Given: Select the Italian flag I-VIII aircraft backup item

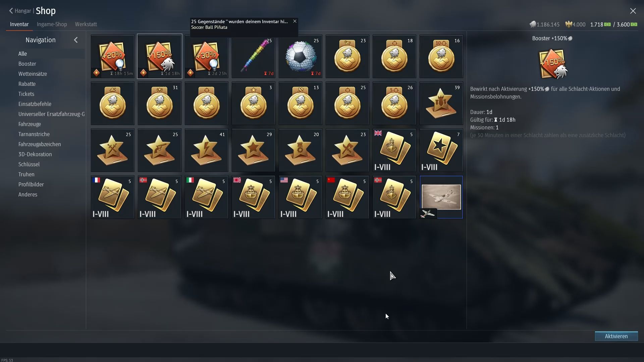Looking at the screenshot, I should pyautogui.click(x=206, y=197).
